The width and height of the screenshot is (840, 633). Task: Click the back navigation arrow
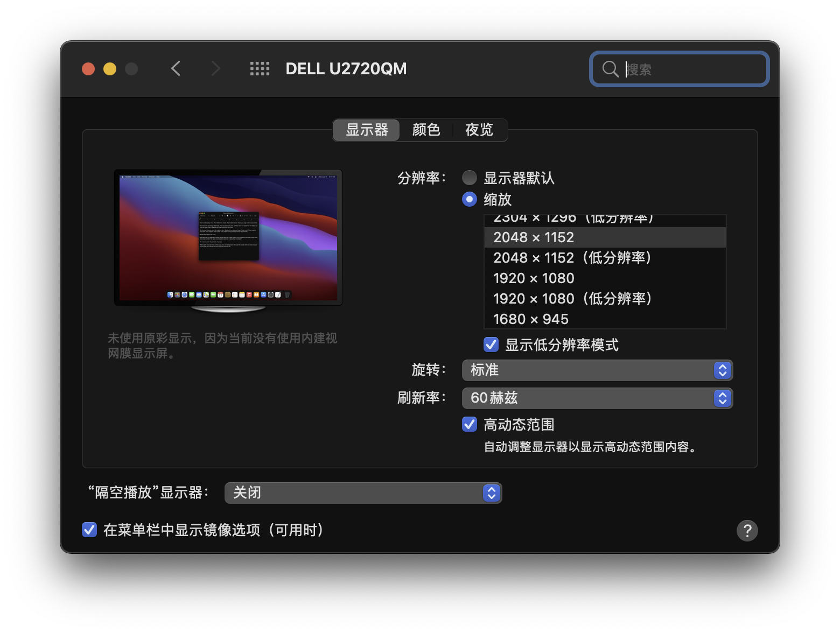click(176, 68)
